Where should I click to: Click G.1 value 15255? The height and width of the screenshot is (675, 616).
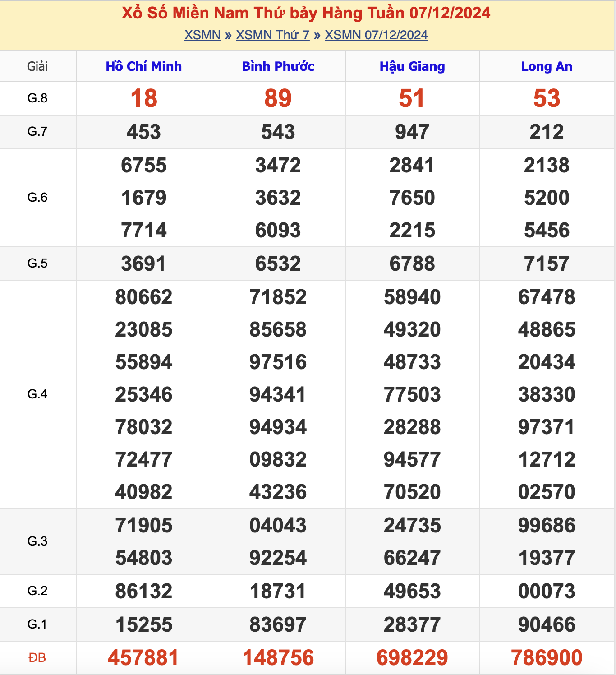pos(144,624)
